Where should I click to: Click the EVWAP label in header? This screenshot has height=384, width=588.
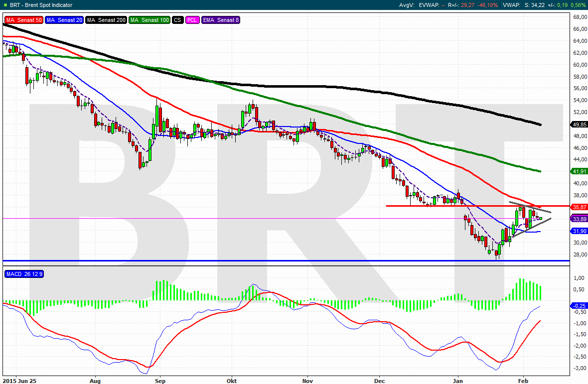point(428,5)
